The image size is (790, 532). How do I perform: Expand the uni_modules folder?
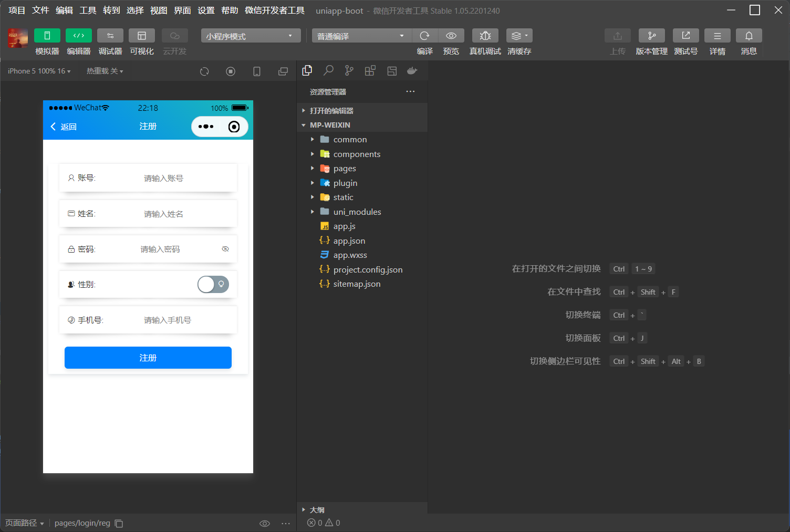pyautogui.click(x=362, y=212)
